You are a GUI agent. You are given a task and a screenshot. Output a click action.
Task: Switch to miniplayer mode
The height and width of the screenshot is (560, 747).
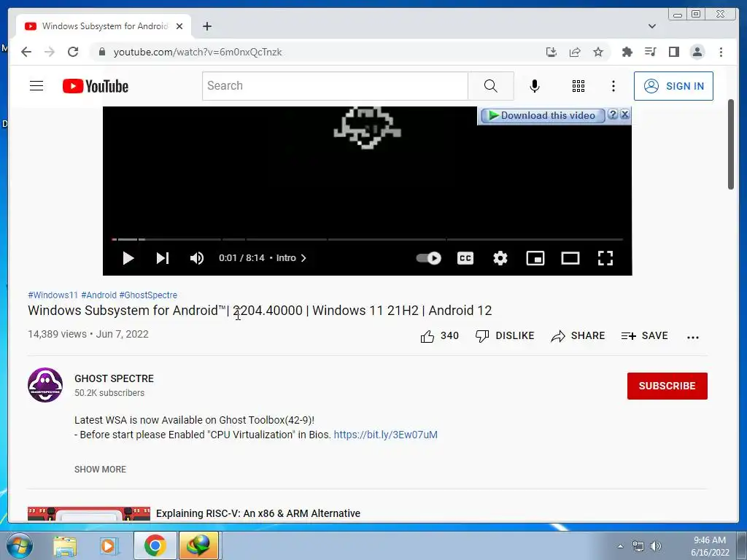tap(535, 258)
